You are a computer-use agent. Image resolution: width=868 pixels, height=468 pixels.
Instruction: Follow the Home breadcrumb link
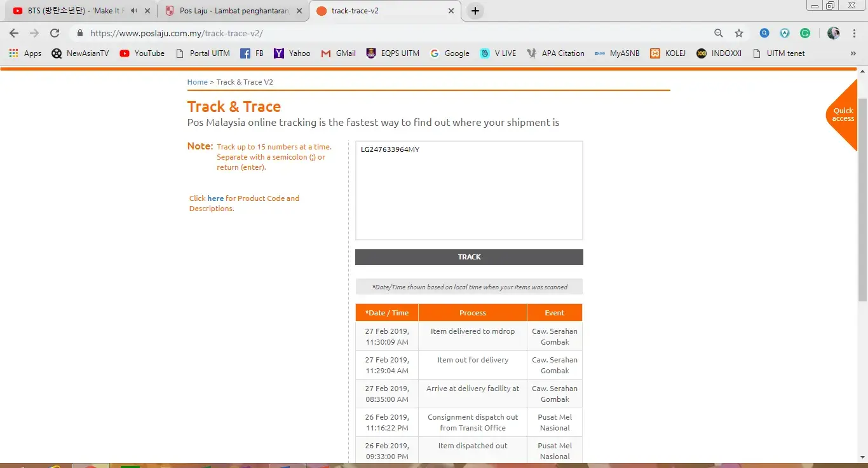(x=198, y=82)
